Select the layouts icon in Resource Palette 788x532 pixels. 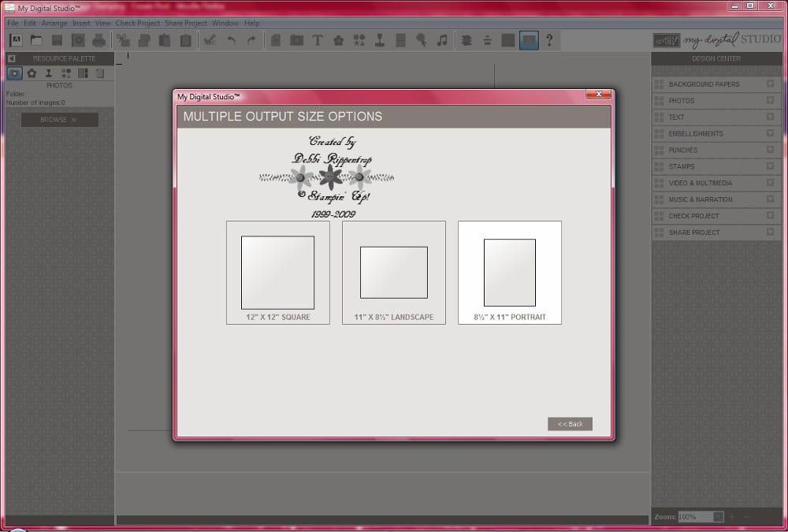point(83,73)
